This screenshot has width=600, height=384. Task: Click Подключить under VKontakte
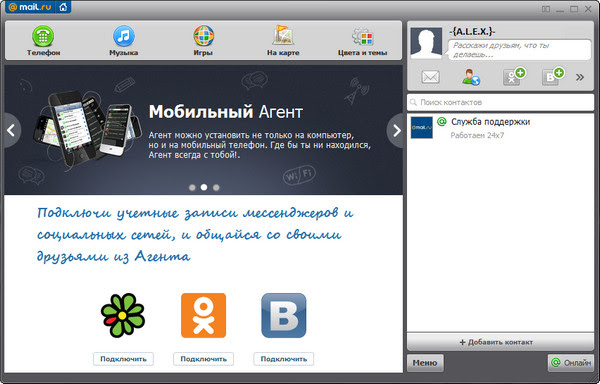284,359
